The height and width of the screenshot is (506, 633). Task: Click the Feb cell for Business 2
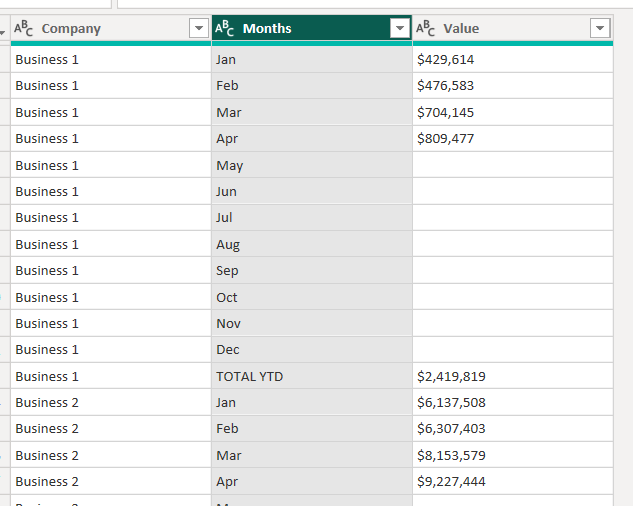(x=312, y=428)
